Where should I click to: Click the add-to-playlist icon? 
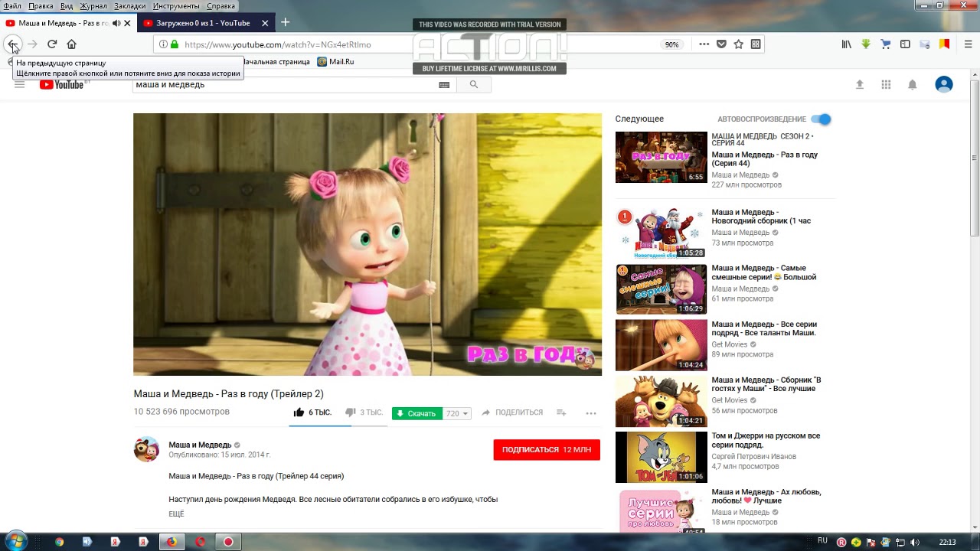point(561,412)
